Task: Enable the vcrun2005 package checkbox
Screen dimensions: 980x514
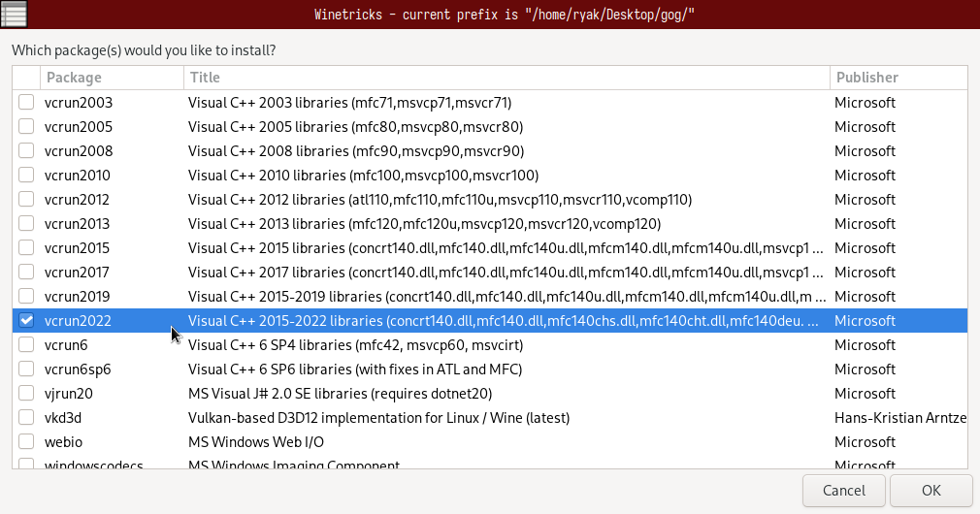Action: [26, 127]
